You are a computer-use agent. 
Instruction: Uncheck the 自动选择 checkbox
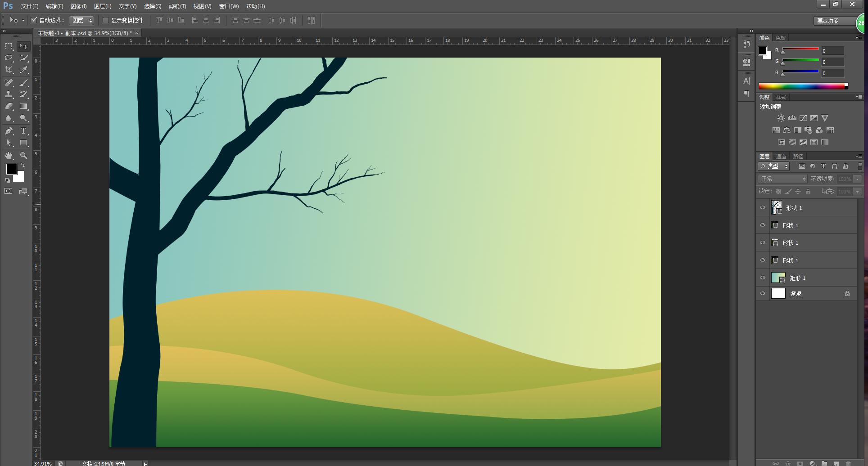(x=34, y=20)
